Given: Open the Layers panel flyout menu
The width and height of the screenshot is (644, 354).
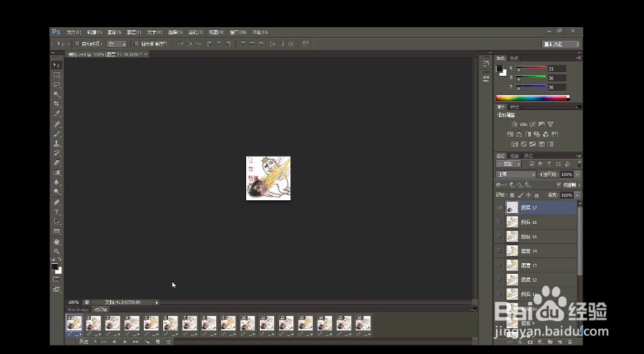Looking at the screenshot, I should pyautogui.click(x=578, y=156).
